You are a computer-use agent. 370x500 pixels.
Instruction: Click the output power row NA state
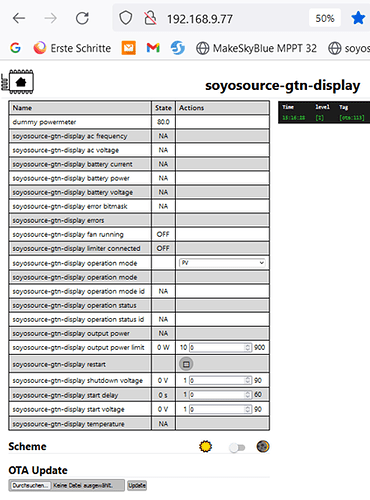coord(163,333)
